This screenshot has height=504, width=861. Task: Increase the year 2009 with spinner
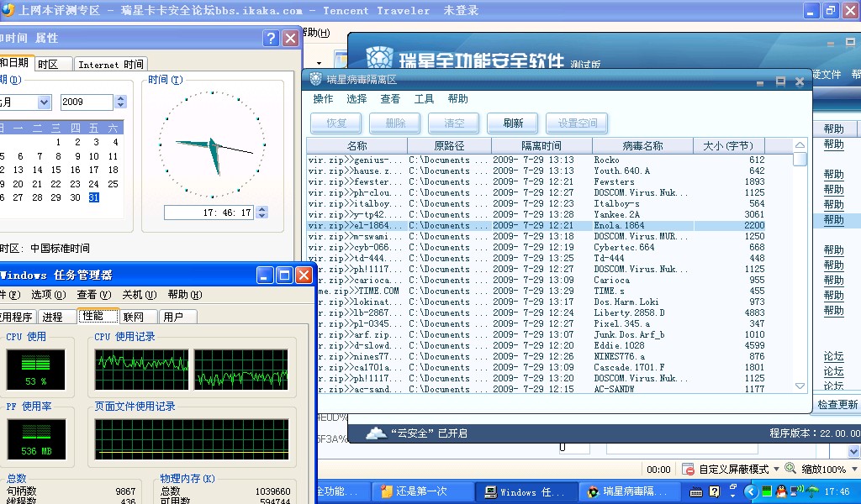121,98
